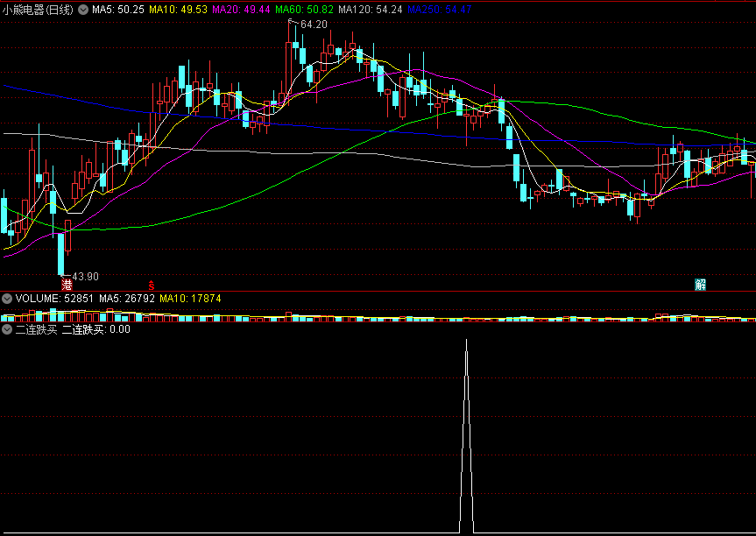Click the red S signal marker
The image size is (756, 536).
tap(151, 285)
